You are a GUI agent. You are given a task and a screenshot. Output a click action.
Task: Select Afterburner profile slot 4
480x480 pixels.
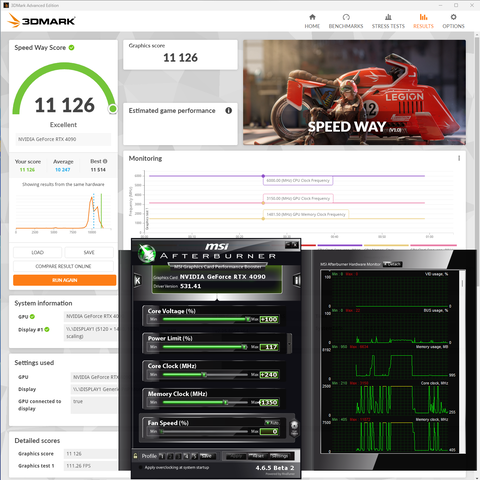(186, 456)
